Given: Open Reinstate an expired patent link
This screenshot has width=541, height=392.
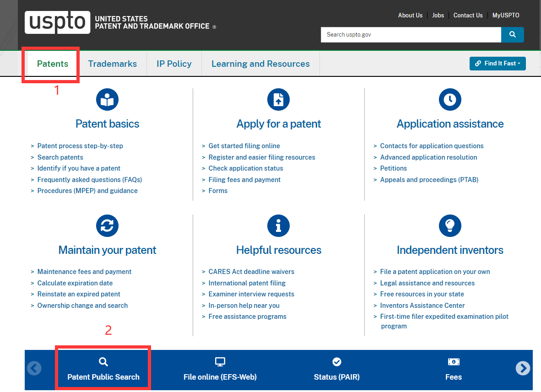Looking at the screenshot, I should point(79,294).
